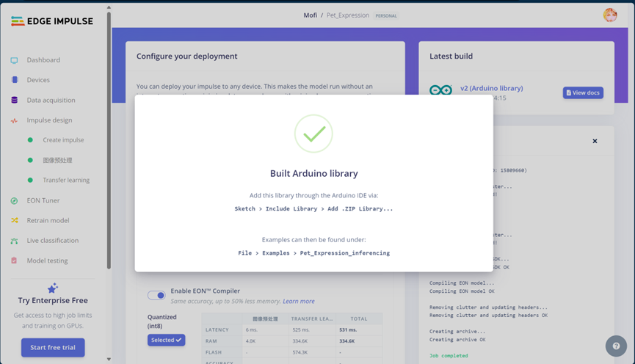Click the green dot beside Create impulse

click(30, 140)
